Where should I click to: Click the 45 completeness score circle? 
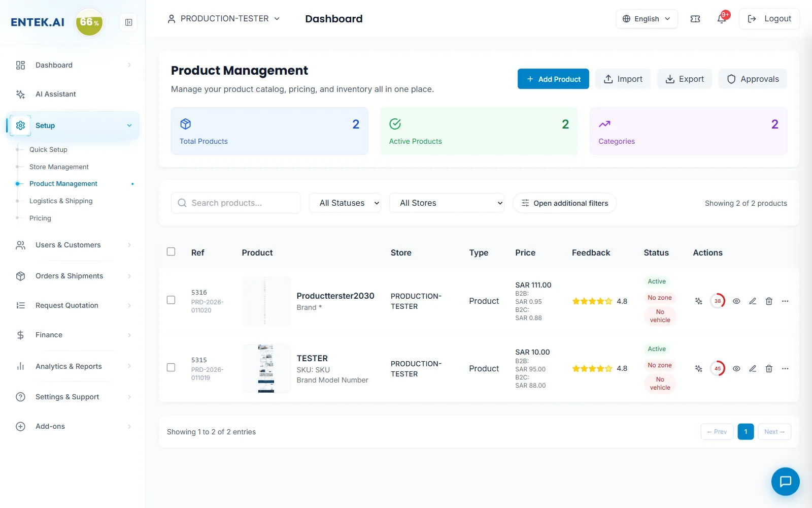718,369
